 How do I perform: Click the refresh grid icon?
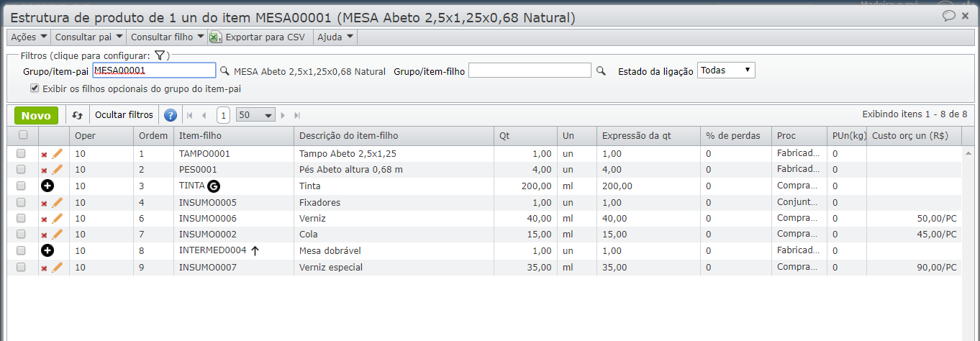[x=78, y=115]
